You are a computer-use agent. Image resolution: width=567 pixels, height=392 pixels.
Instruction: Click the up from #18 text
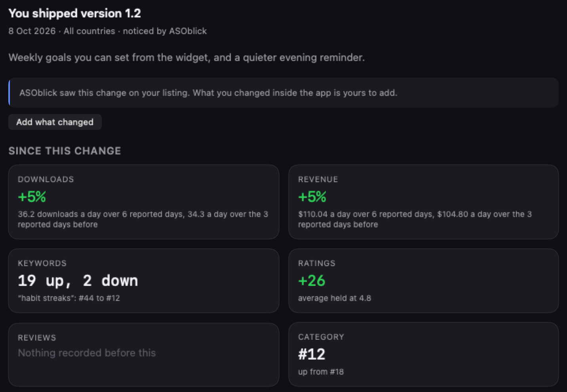(x=321, y=372)
